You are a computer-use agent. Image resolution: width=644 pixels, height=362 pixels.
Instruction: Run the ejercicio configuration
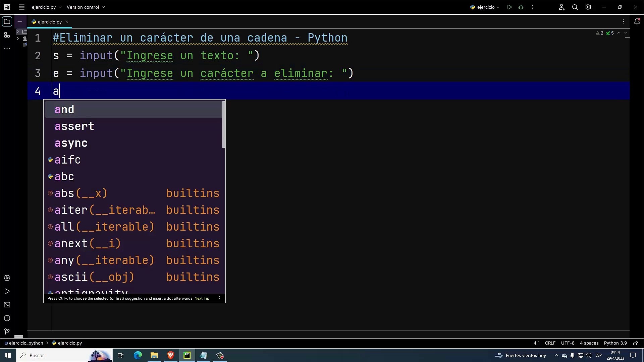click(x=509, y=7)
